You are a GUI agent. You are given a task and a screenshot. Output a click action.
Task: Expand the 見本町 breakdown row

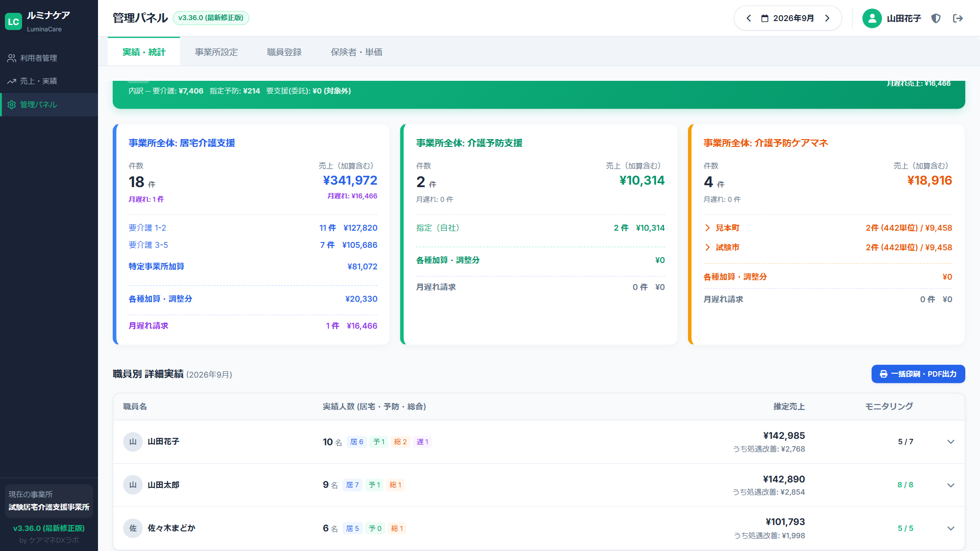pos(828,228)
